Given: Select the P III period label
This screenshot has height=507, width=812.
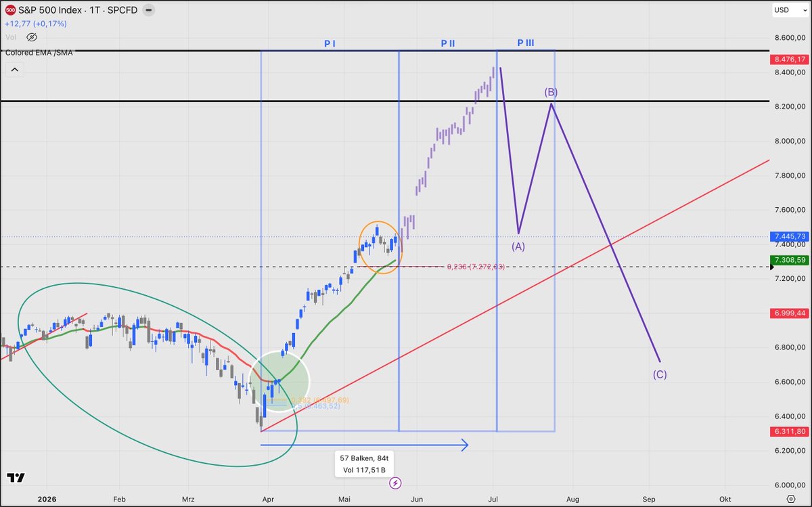Looking at the screenshot, I should [x=526, y=43].
